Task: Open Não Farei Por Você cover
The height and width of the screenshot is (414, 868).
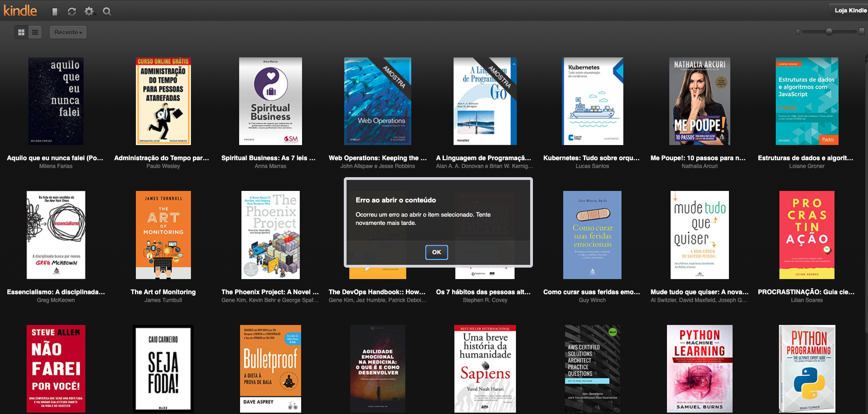Action: (56, 369)
